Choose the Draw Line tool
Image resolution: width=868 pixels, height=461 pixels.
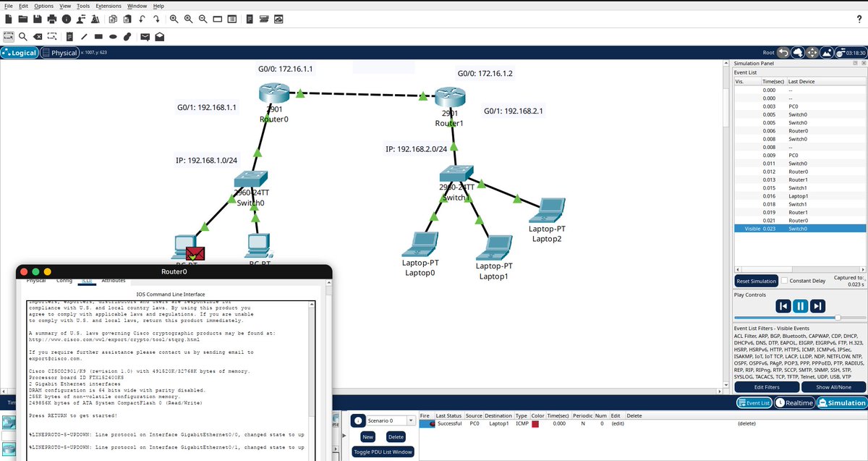[x=84, y=36]
